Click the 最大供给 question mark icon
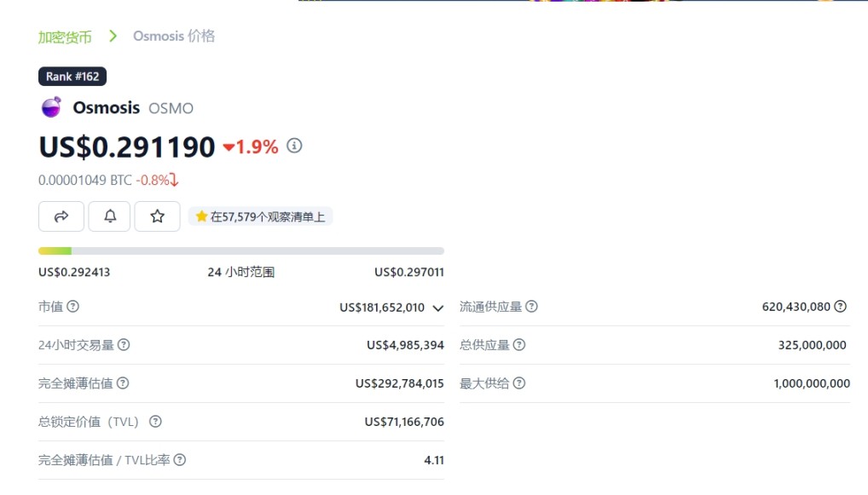Image resolution: width=868 pixels, height=495 pixels. (x=520, y=383)
